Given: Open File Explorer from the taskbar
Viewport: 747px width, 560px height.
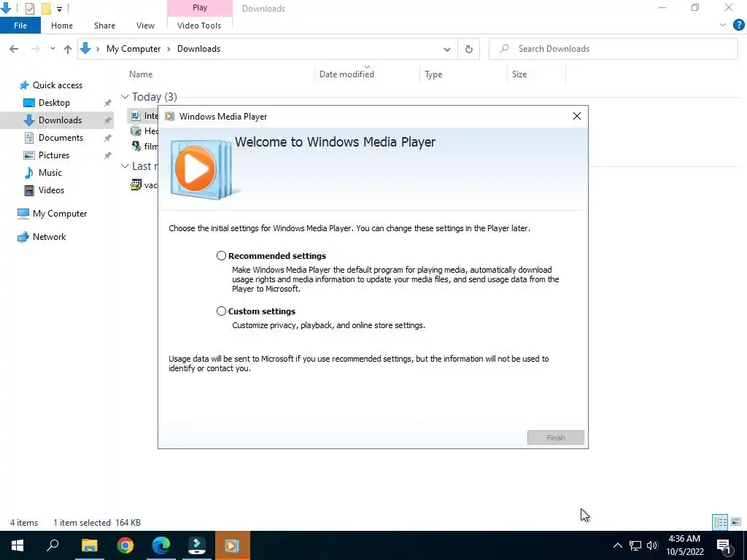Looking at the screenshot, I should point(89,545).
